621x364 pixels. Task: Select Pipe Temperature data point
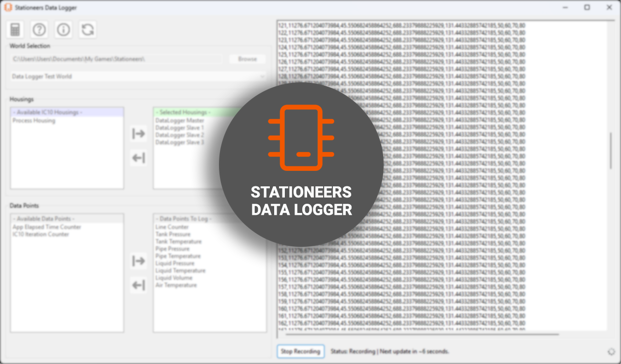click(178, 256)
